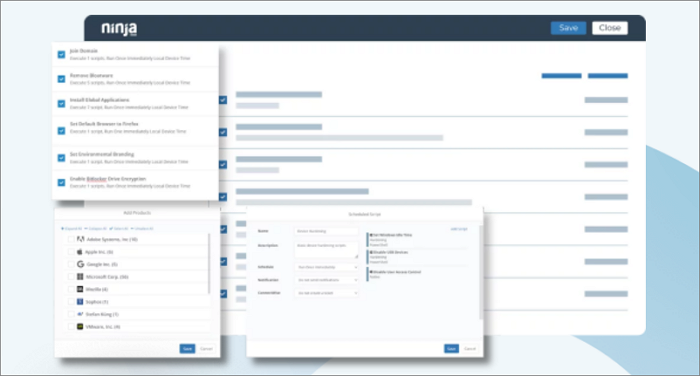The height and width of the screenshot is (376, 700).
Task: Click the Save button in the ninja header
Action: click(568, 28)
